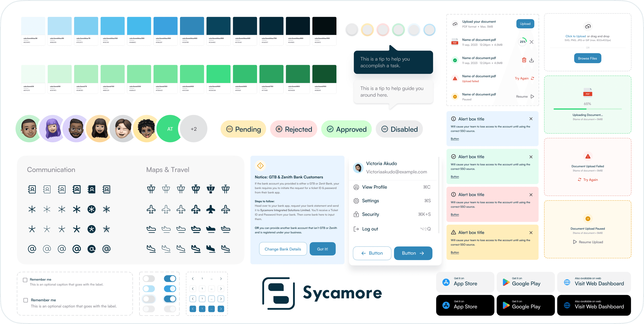Click the Approved status chip
This screenshot has height=324, width=644.
pos(346,129)
